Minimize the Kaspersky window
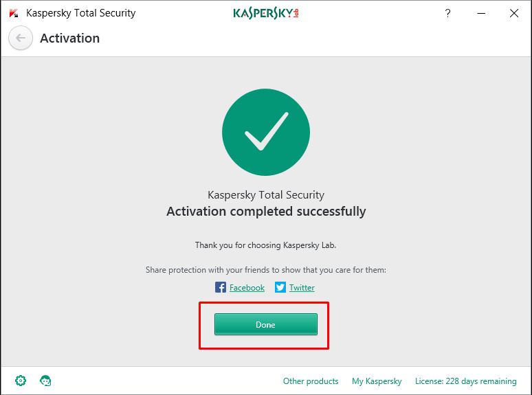Image resolution: width=532 pixels, height=395 pixels. tap(481, 13)
